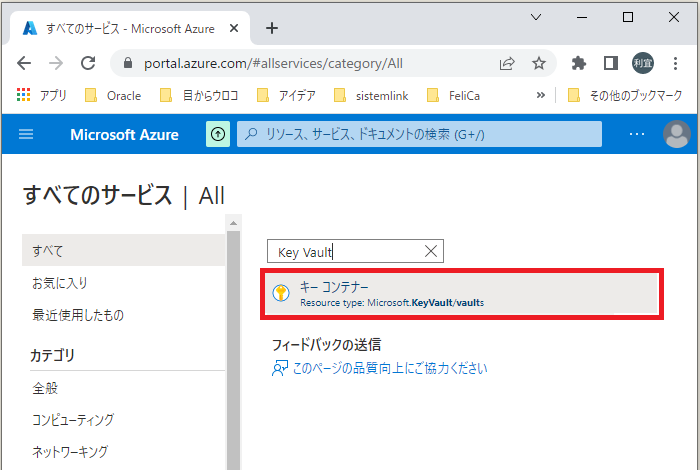Select the コンピューティング category
The width and height of the screenshot is (700, 471).
point(73,420)
